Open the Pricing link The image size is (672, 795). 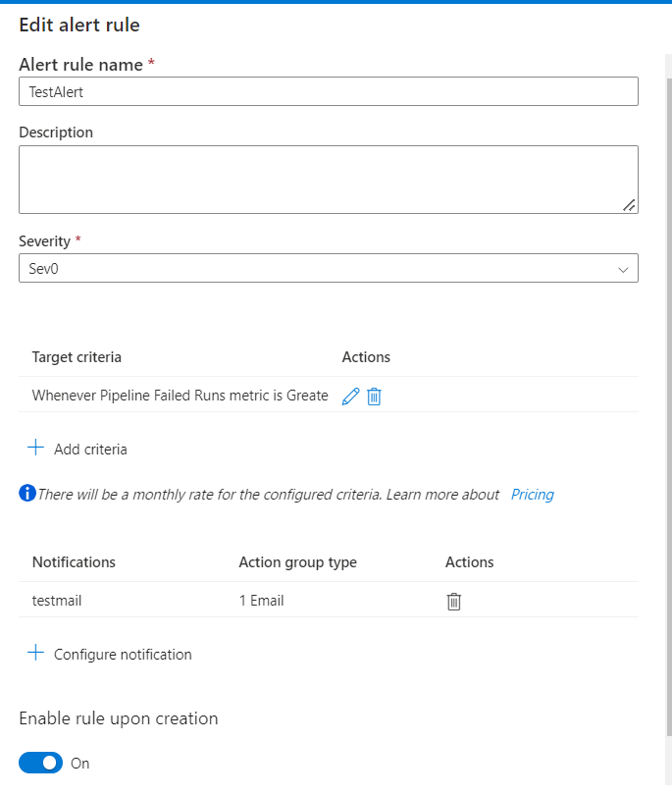point(532,494)
